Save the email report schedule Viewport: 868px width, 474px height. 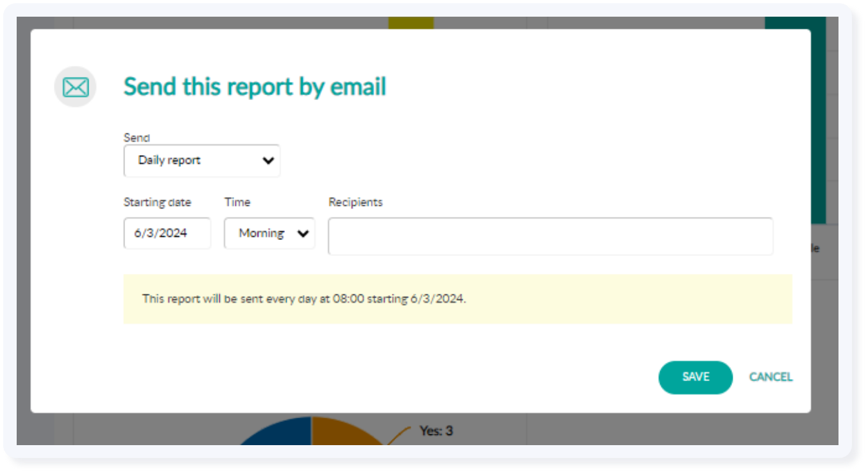695,377
